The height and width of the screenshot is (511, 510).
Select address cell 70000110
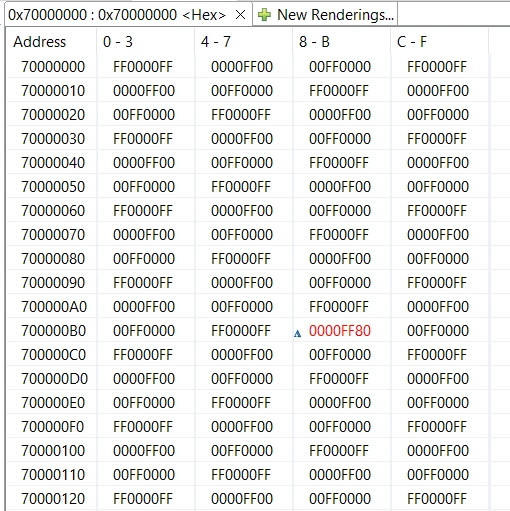pos(53,475)
